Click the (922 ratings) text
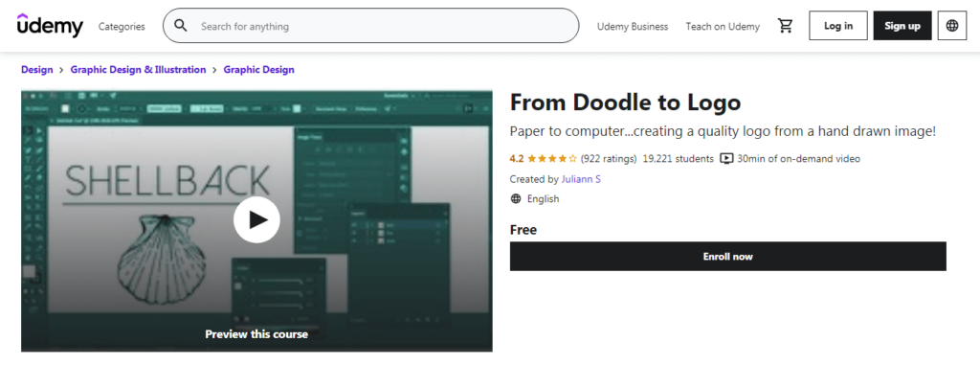 tap(609, 158)
